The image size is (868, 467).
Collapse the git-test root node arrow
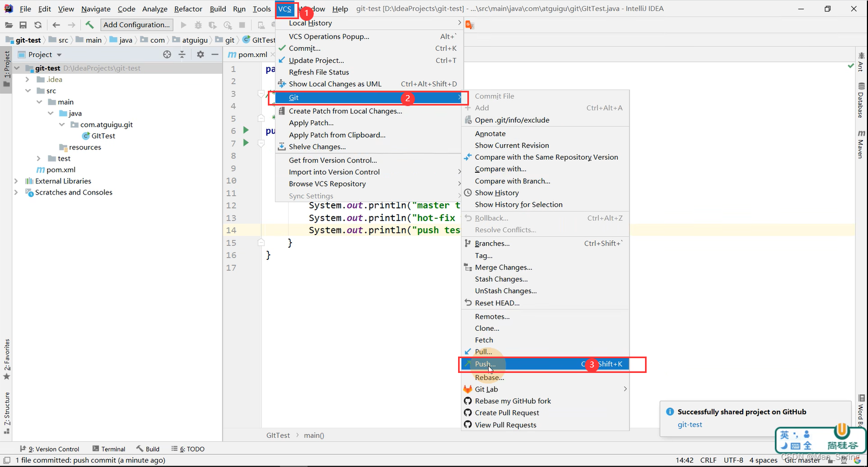click(16, 68)
